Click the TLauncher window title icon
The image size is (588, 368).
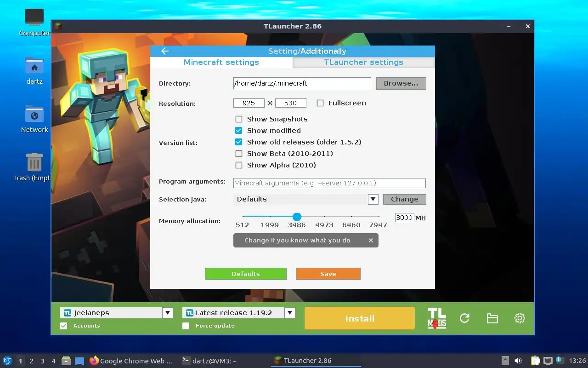tap(58, 26)
